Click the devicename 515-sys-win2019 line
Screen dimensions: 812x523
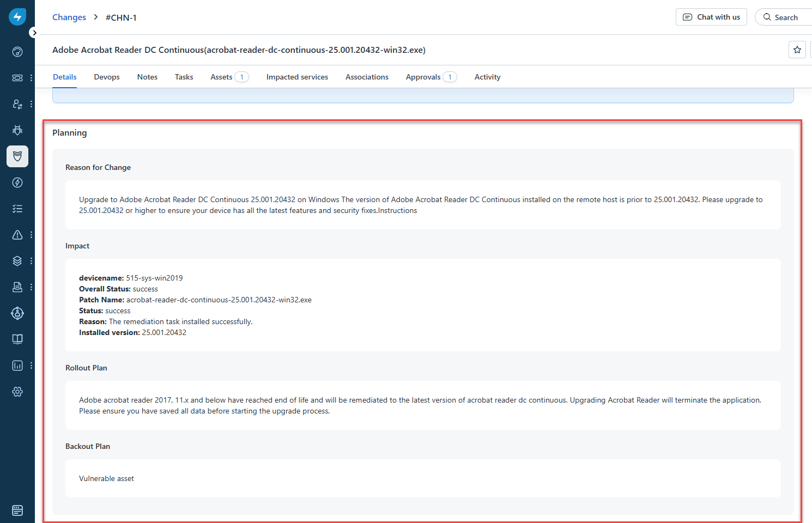coord(131,278)
